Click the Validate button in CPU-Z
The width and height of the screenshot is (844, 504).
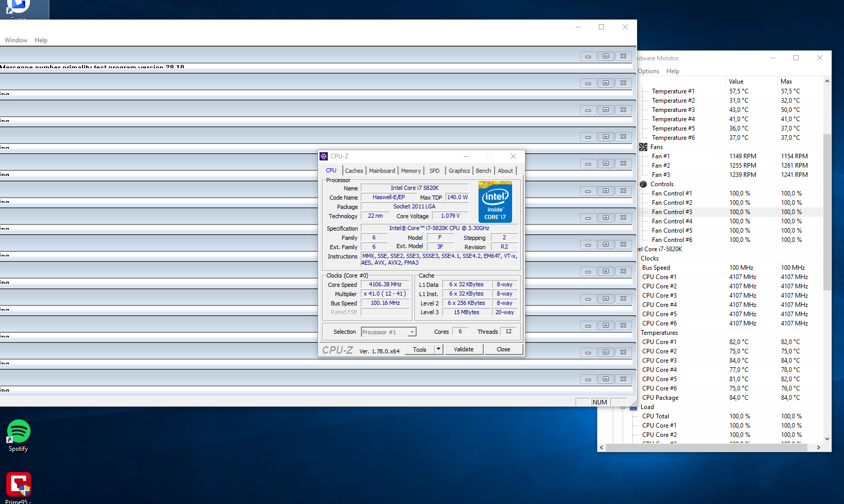(x=464, y=350)
